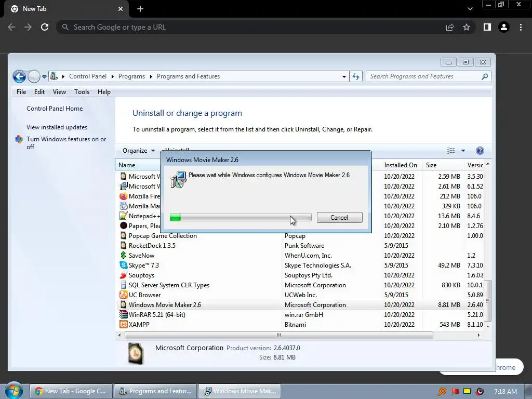Click the Chrome reload page icon
This screenshot has height=399, width=532.
click(45, 27)
